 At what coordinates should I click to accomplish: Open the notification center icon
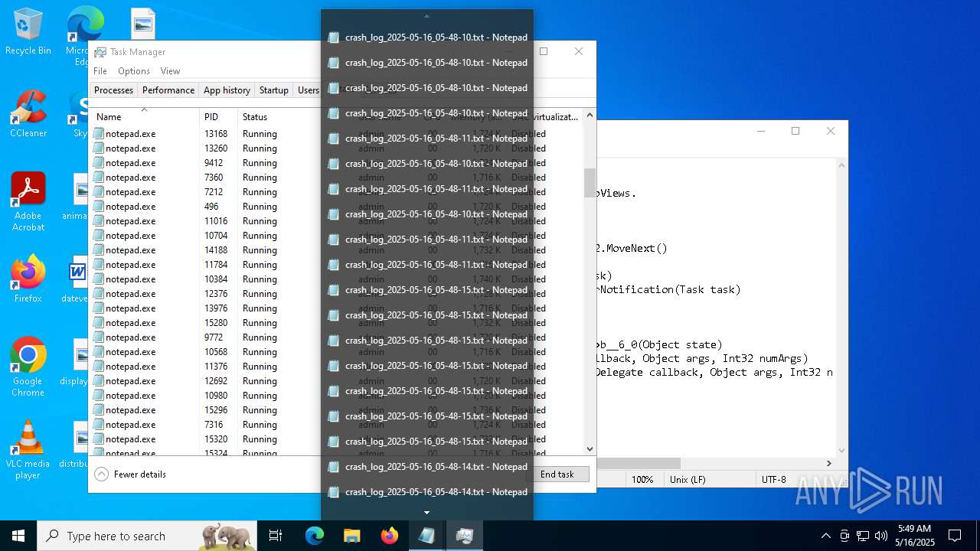pos(955,536)
